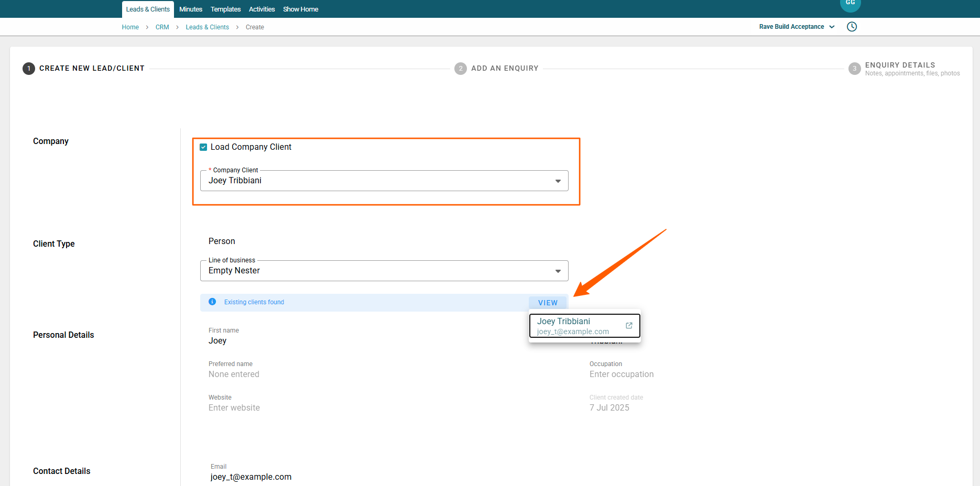Click step 3 circle Enquiry Details
This screenshot has height=486, width=980.
(855, 69)
